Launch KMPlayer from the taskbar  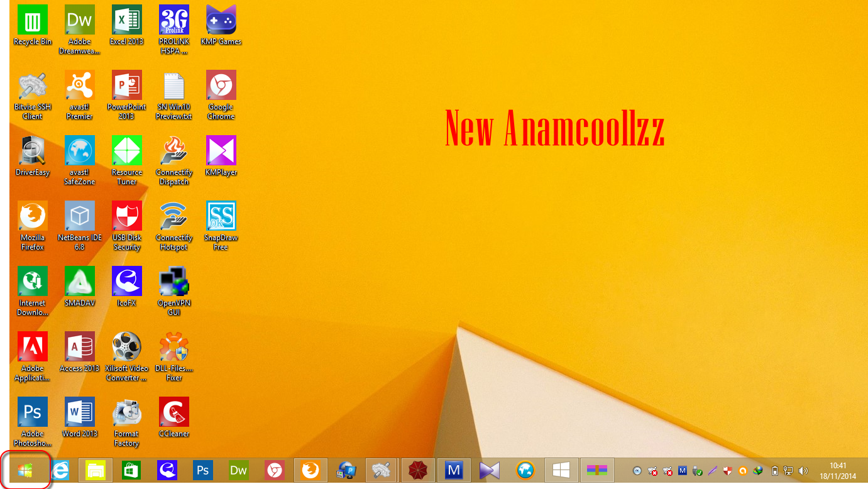[490, 470]
